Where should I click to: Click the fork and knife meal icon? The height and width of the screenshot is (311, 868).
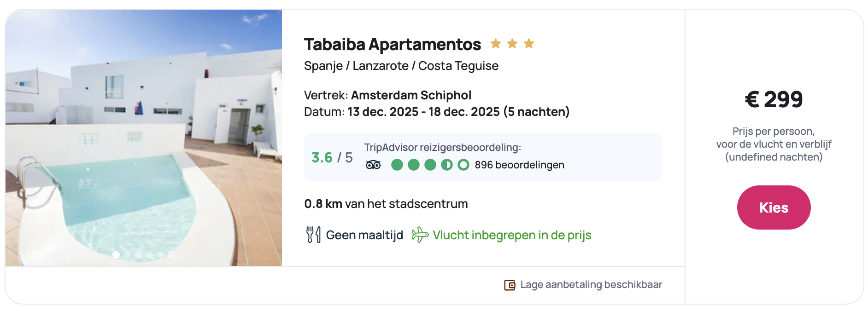[313, 235]
